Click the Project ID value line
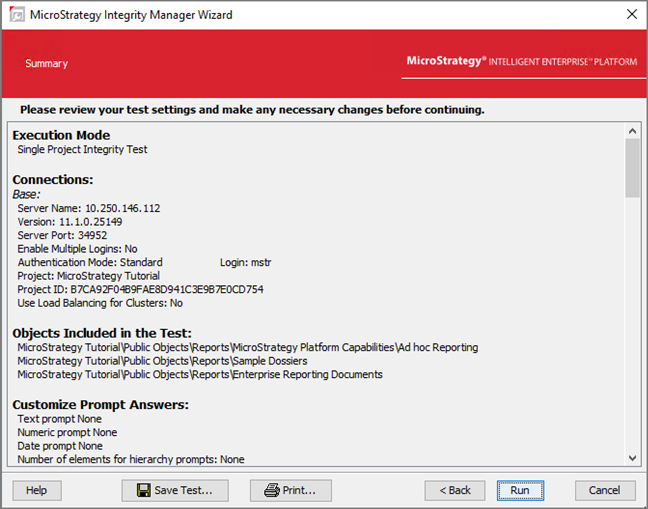This screenshot has width=648, height=509. click(140, 289)
